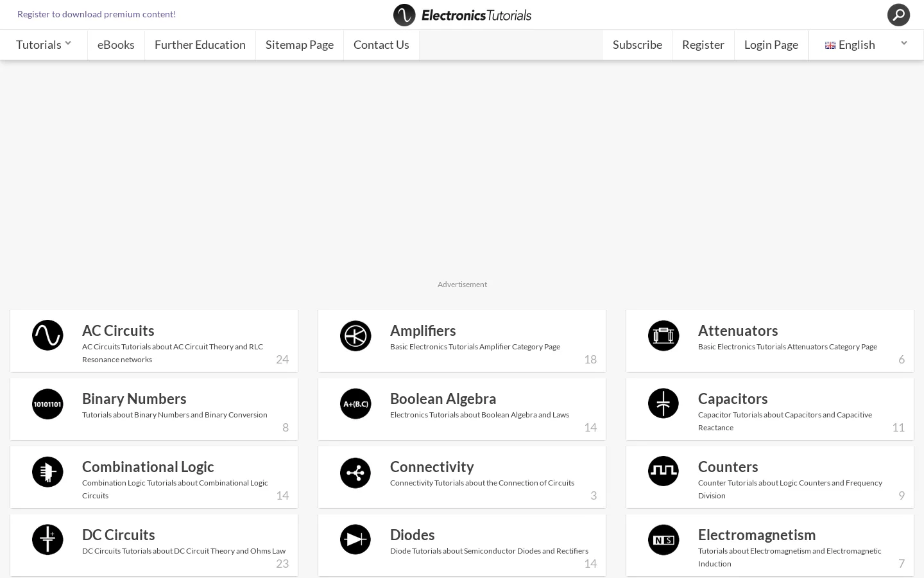The width and height of the screenshot is (924, 578).
Task: Select the Binary Numbers 10101101 icon
Action: [x=47, y=404]
